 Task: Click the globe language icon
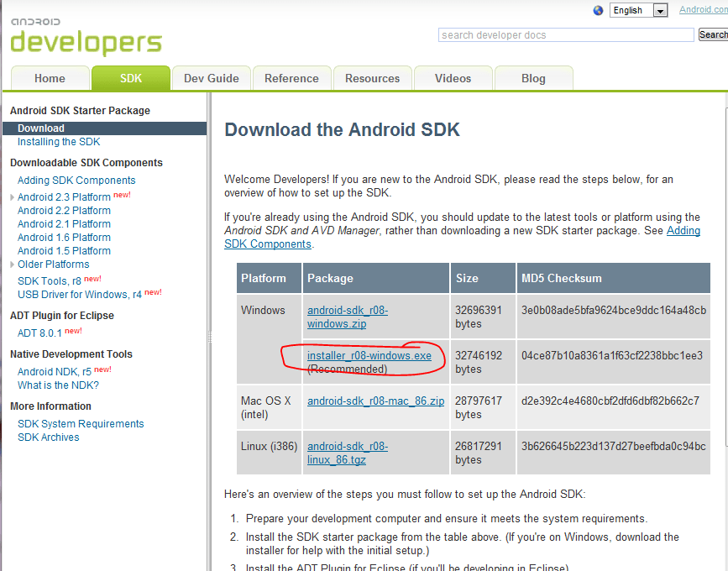click(x=598, y=10)
